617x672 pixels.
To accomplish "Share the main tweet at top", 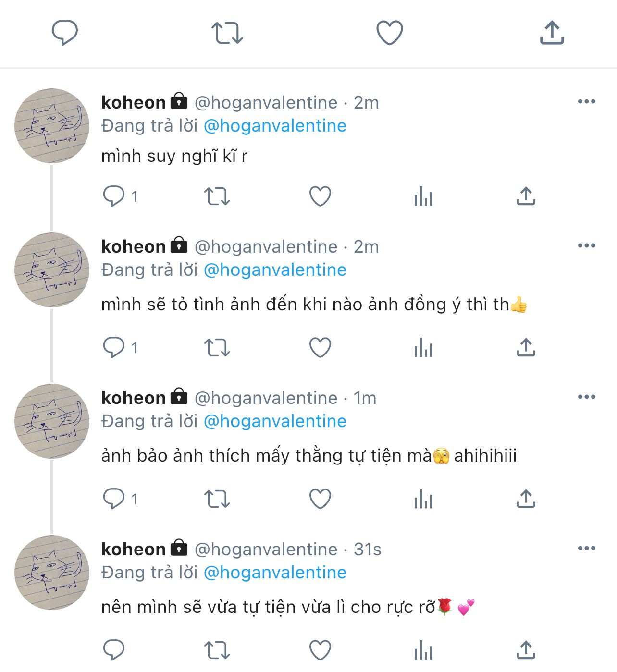I will click(552, 33).
